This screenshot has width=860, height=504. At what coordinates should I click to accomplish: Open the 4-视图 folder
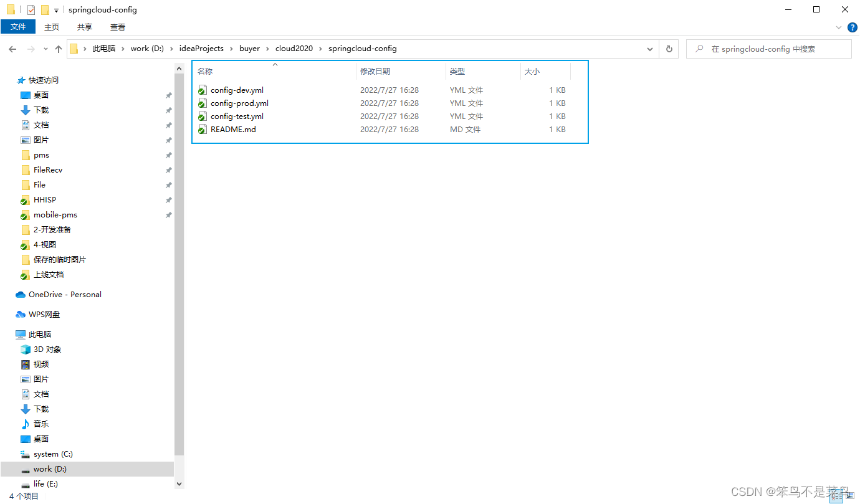[45, 245]
